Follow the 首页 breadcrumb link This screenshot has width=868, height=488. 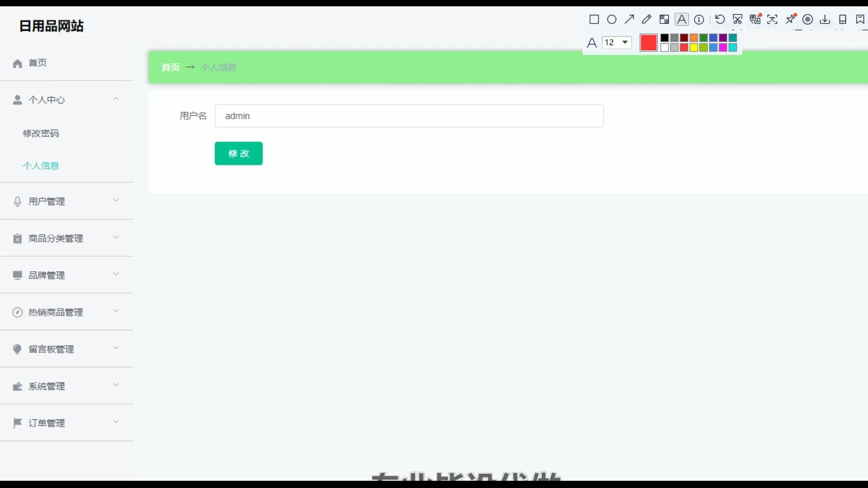pyautogui.click(x=170, y=67)
